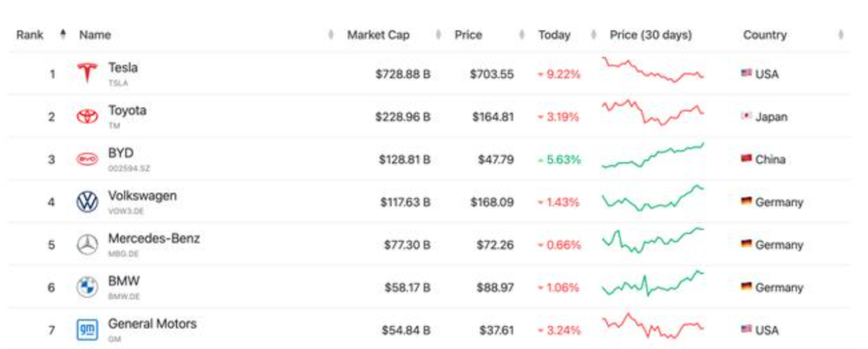Screen dimensions: 868x349
Task: Click the Toyota logo icon
Action: [87, 117]
